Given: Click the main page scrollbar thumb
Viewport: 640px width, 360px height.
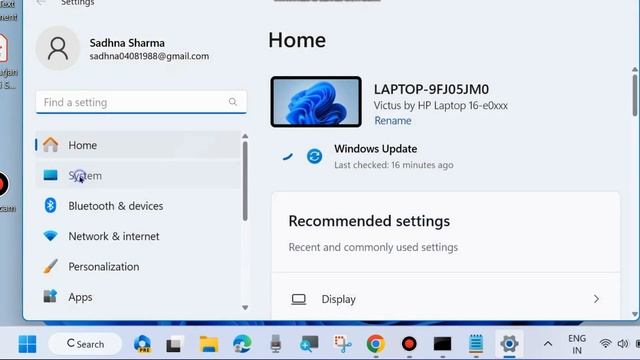Looking at the screenshot, I should (x=635, y=95).
